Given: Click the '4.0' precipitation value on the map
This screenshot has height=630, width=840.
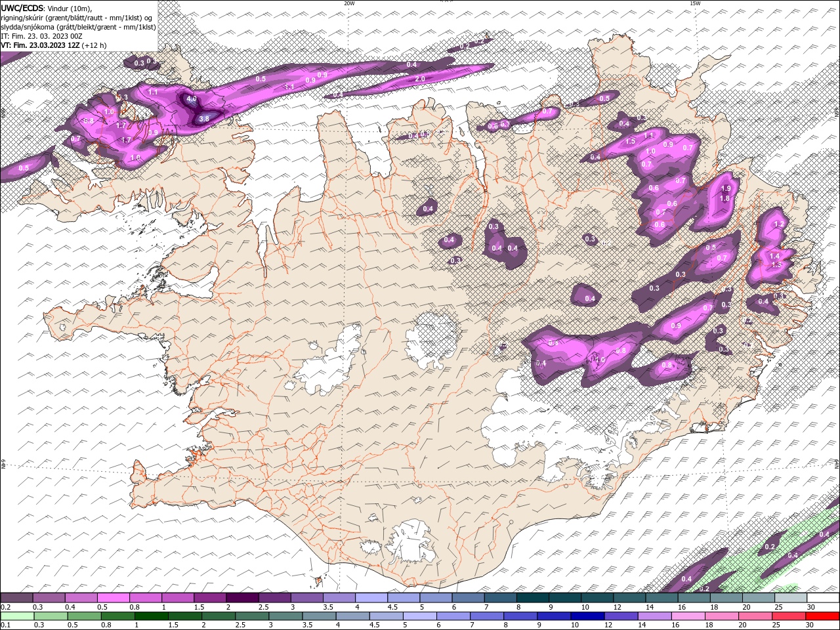Looking at the screenshot, I should pos(192,99).
